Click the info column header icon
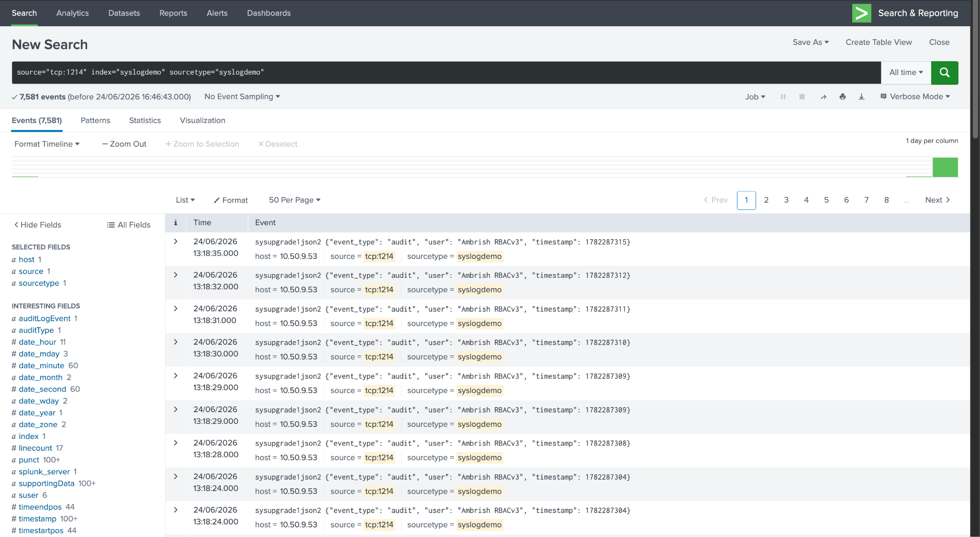Screen dimensions: 980x537 (x=176, y=222)
